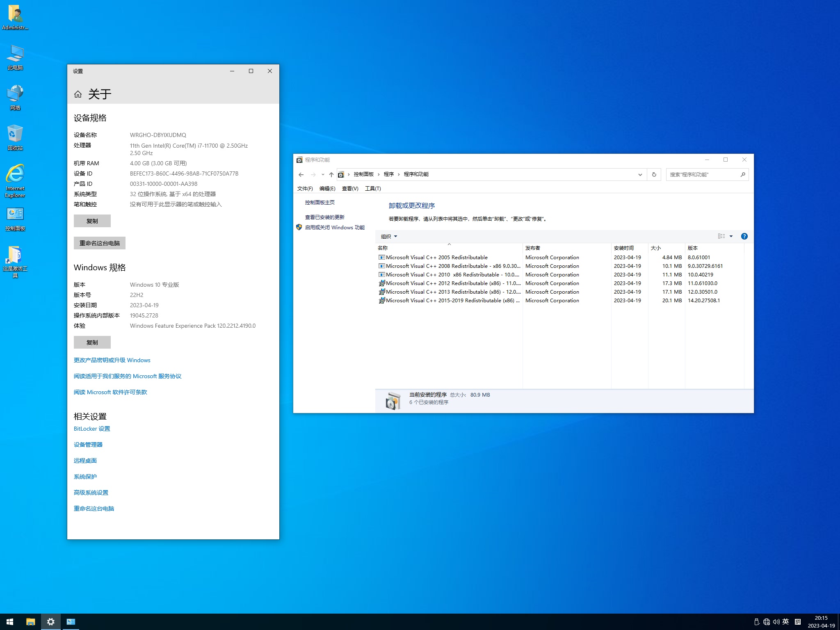Open 控制面板主页 link
The width and height of the screenshot is (840, 630).
320,203
